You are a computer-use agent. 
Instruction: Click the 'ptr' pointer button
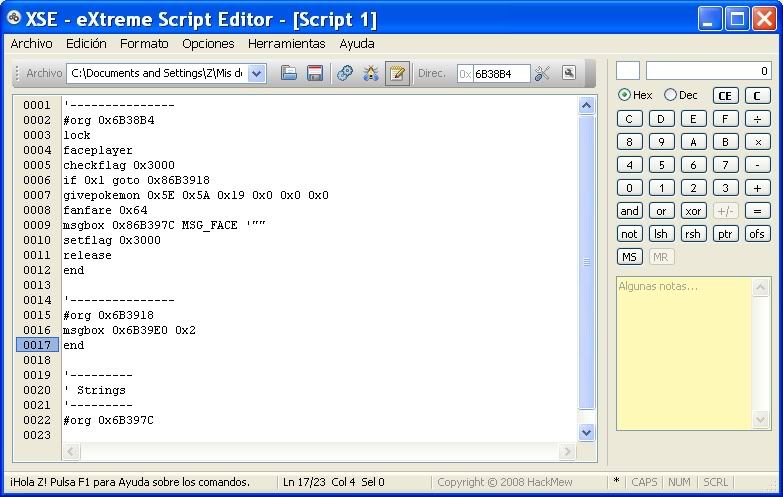tap(725, 234)
